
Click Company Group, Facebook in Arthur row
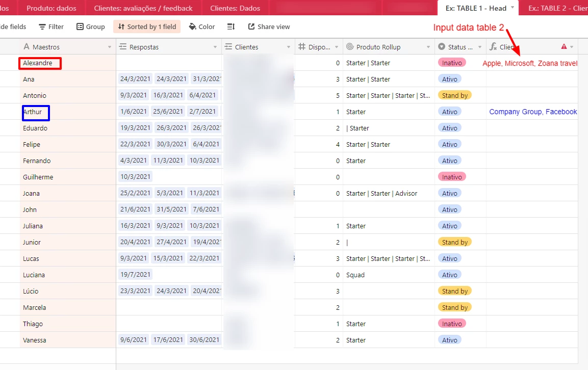pos(533,112)
